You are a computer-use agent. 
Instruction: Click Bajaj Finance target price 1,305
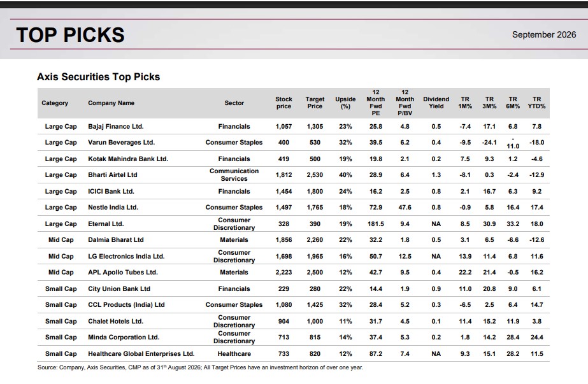[315, 126]
